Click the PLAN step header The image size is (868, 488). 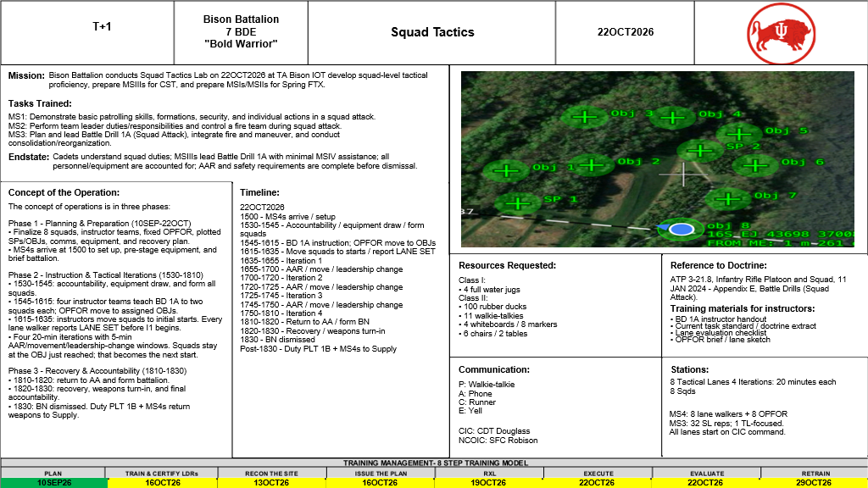pos(53,474)
